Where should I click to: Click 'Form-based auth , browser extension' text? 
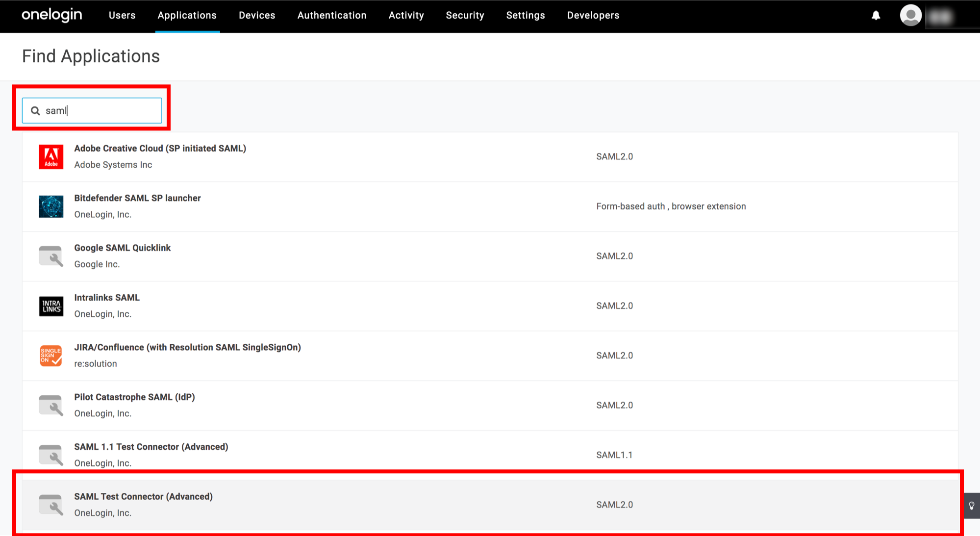(x=671, y=206)
